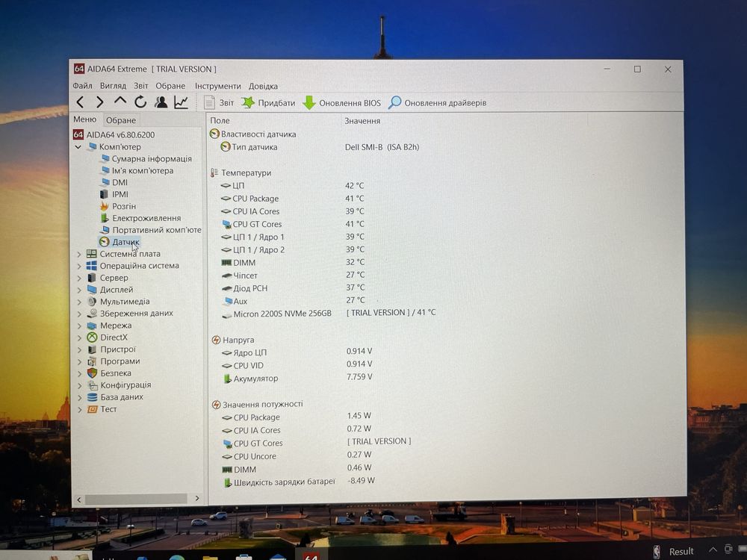Navigate up with the up arrow icon
The width and height of the screenshot is (747, 560).
(120, 101)
